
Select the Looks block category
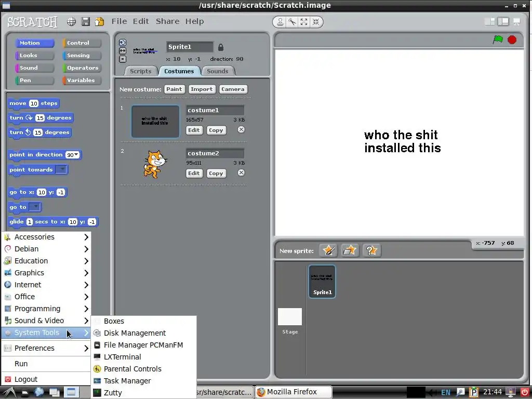click(35, 55)
